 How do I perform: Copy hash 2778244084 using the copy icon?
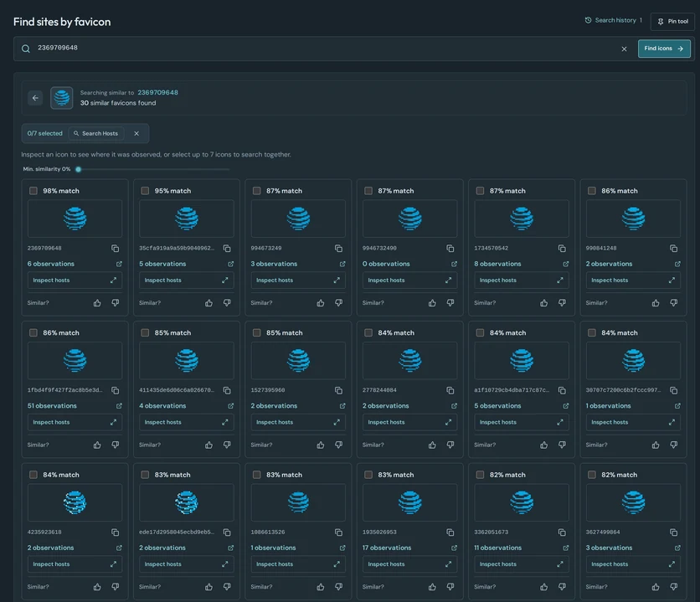(450, 390)
